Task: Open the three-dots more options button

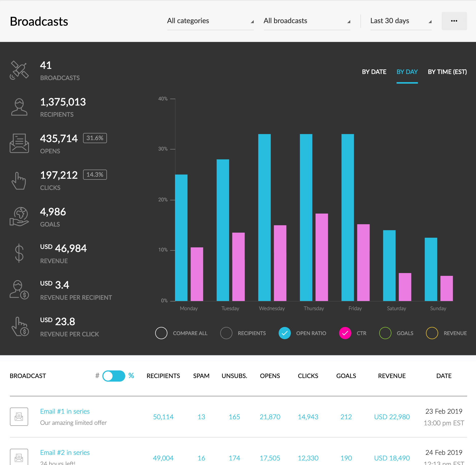Action: [x=454, y=21]
